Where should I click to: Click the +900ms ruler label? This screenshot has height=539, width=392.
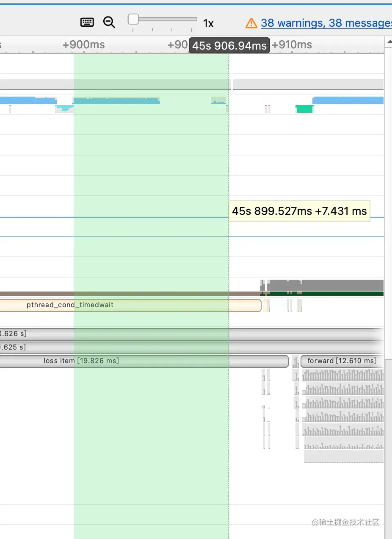click(84, 45)
